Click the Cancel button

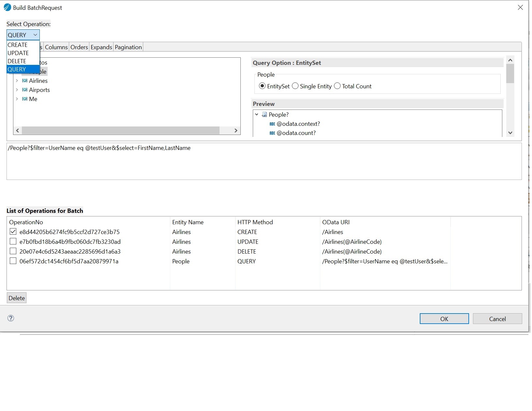(x=497, y=319)
